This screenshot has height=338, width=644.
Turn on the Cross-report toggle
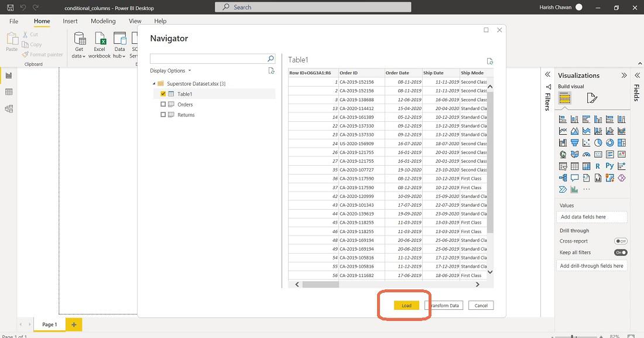point(621,241)
